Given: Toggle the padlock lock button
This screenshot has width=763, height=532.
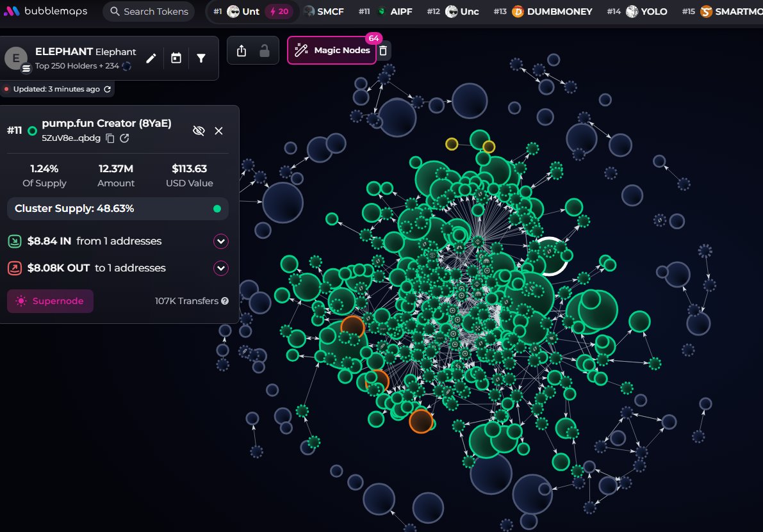Looking at the screenshot, I should tap(264, 51).
